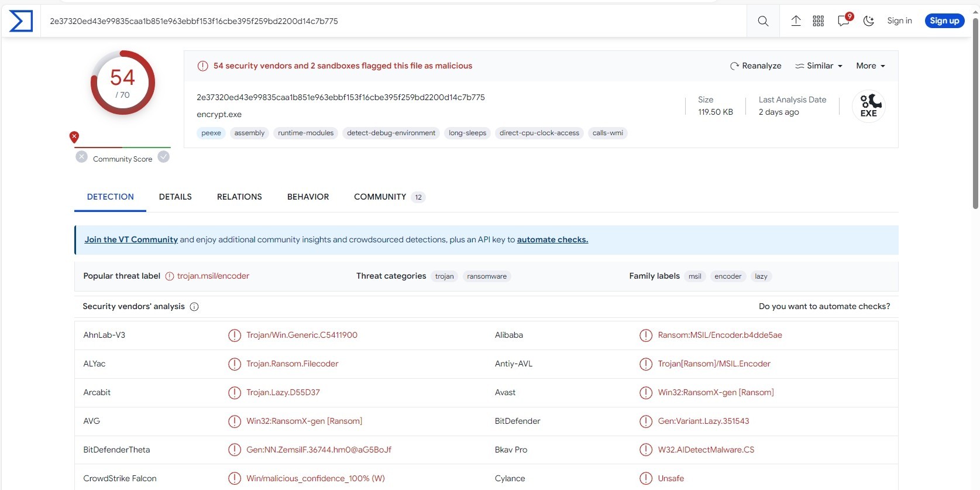Toggle dark mode moon icon
Image resolution: width=980 pixels, height=490 pixels.
pos(869,21)
